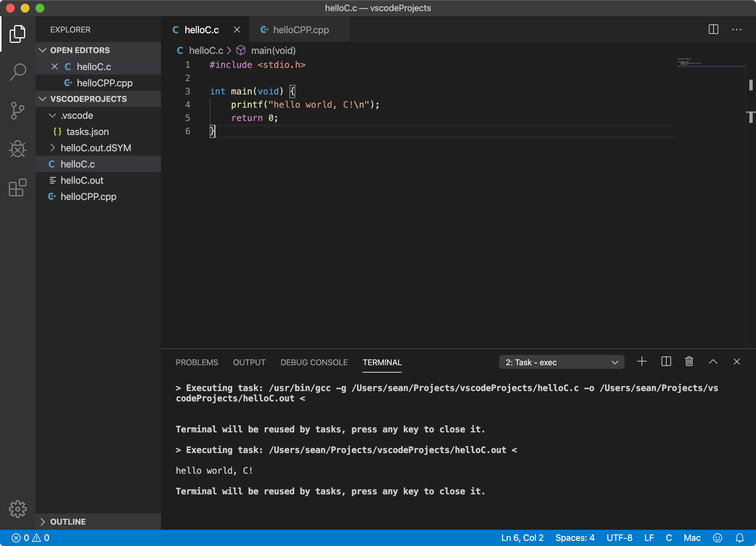Split the terminal pane

(666, 362)
